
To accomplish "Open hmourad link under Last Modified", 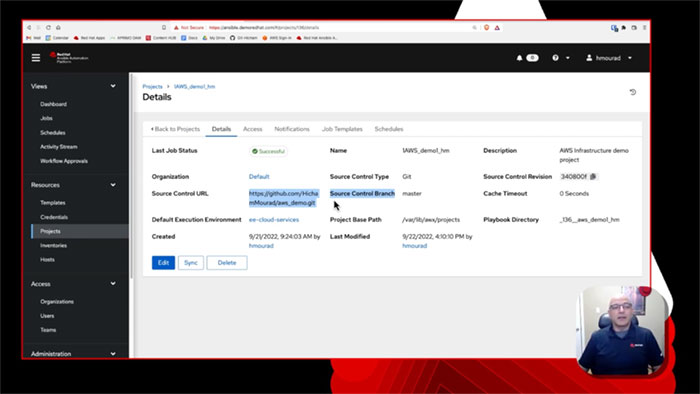I will [x=415, y=245].
